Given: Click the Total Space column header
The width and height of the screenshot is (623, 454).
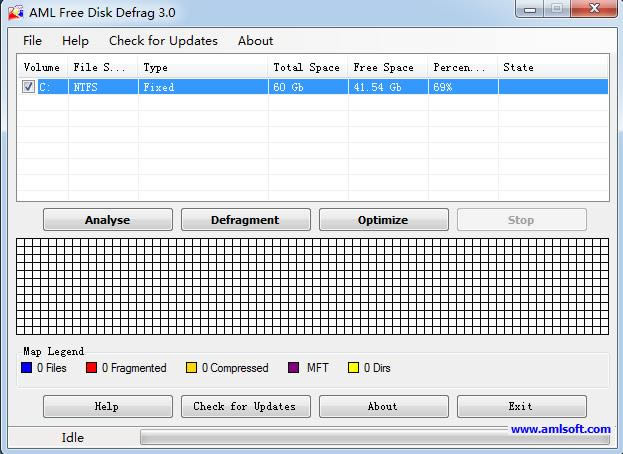Looking at the screenshot, I should [308, 67].
